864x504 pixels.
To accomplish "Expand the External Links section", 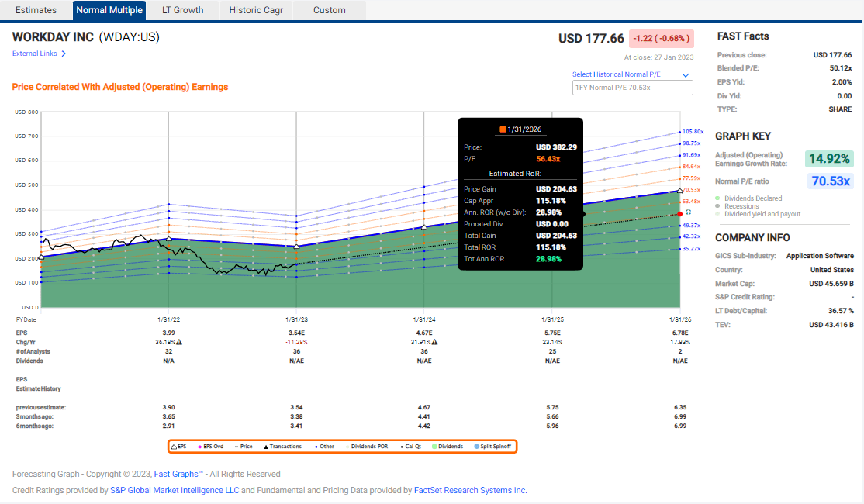I will [35, 53].
